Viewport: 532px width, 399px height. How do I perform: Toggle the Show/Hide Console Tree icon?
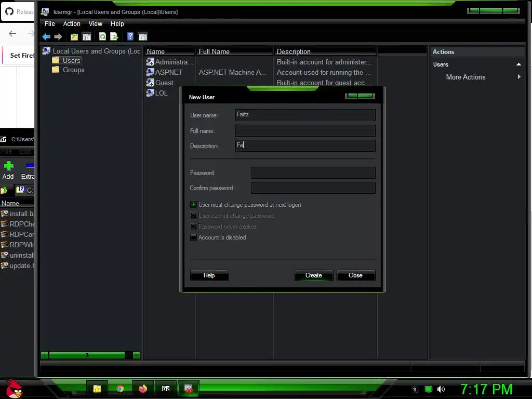pos(87,37)
